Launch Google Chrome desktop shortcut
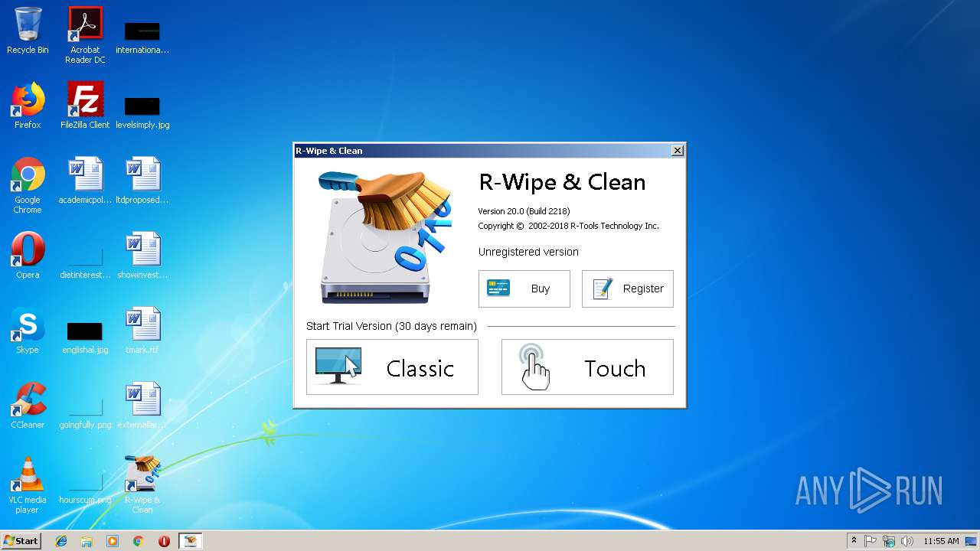The width and height of the screenshot is (980, 551). pos(28,185)
